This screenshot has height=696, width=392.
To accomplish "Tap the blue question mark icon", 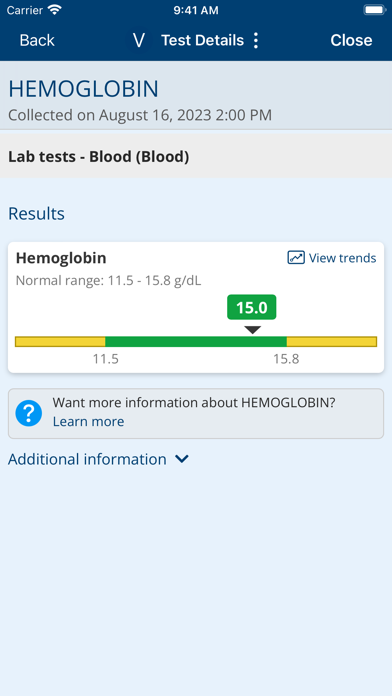I will pos(29,413).
